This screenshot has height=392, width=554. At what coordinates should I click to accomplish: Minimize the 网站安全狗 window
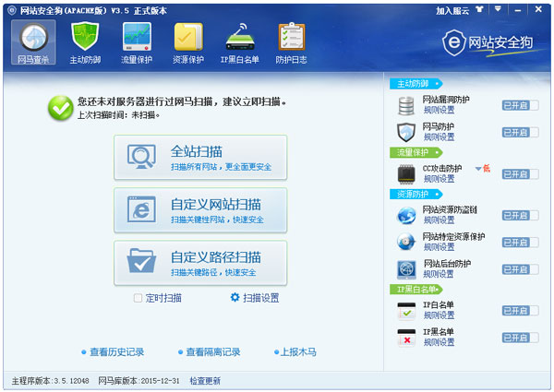tap(518, 10)
